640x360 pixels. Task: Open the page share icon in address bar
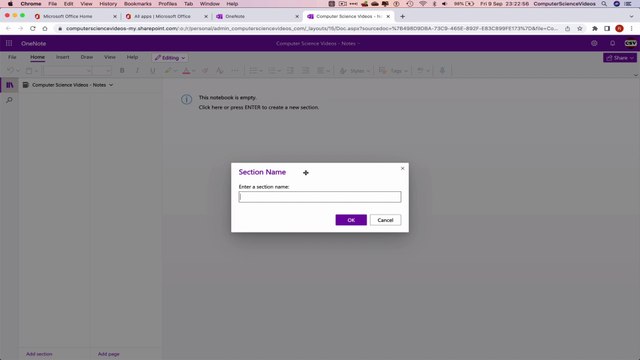coord(567,29)
